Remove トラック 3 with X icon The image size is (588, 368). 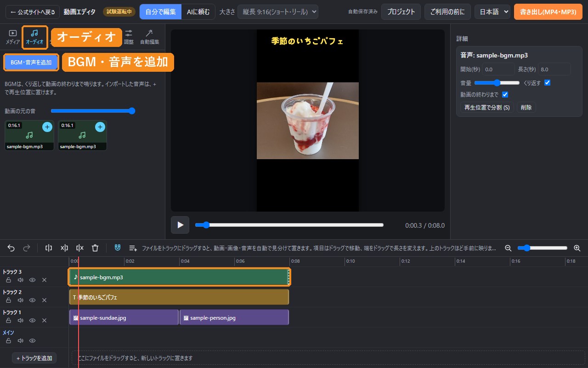coord(44,280)
